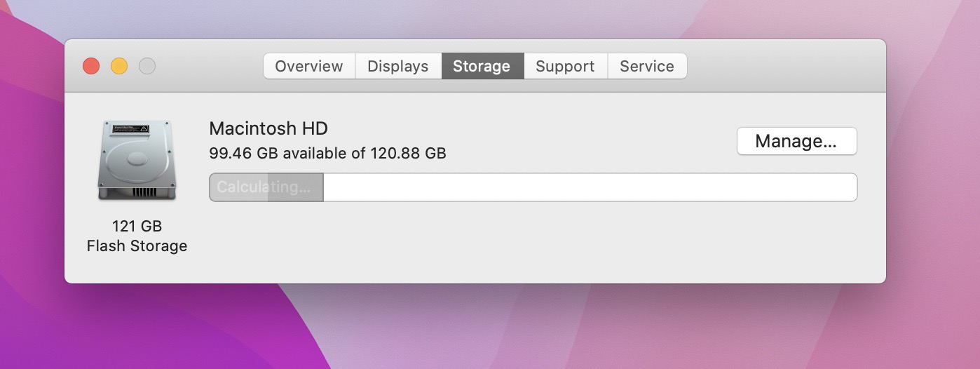Click the Macintosh HD hard drive icon

137,160
